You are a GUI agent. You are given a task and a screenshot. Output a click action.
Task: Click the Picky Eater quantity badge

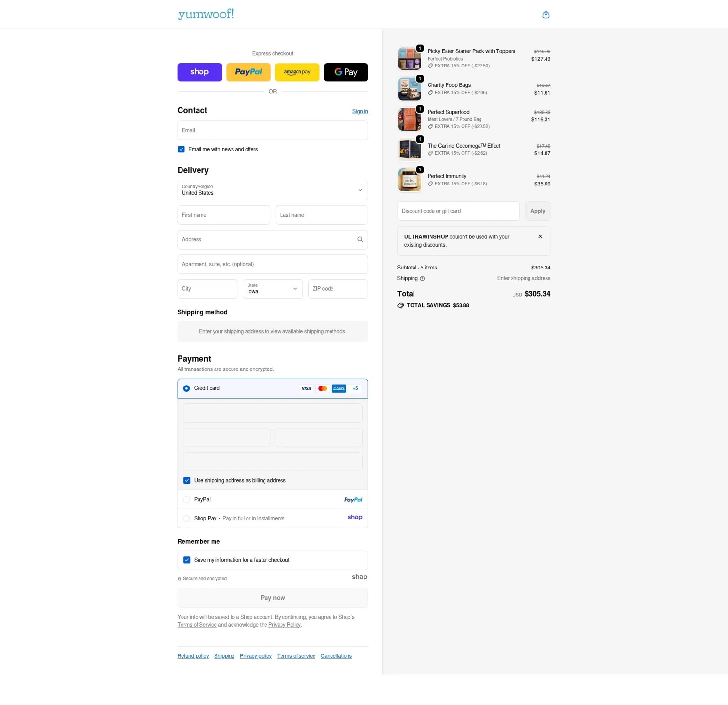click(420, 49)
